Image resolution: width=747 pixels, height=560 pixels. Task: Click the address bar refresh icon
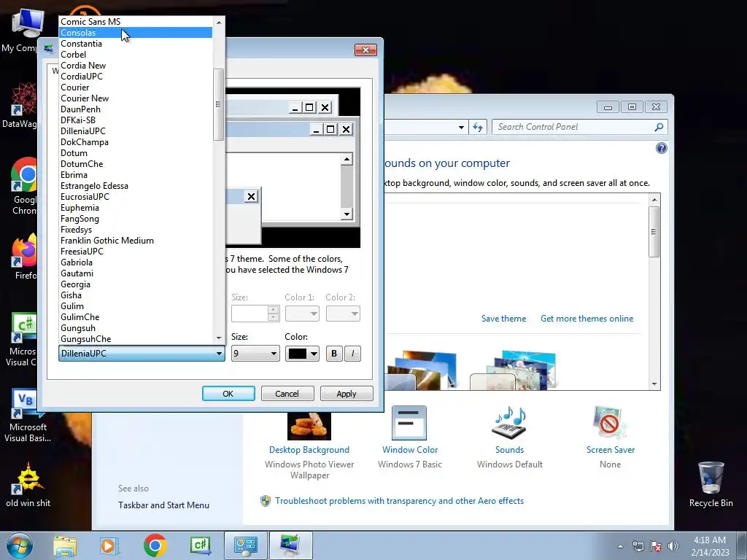(478, 127)
